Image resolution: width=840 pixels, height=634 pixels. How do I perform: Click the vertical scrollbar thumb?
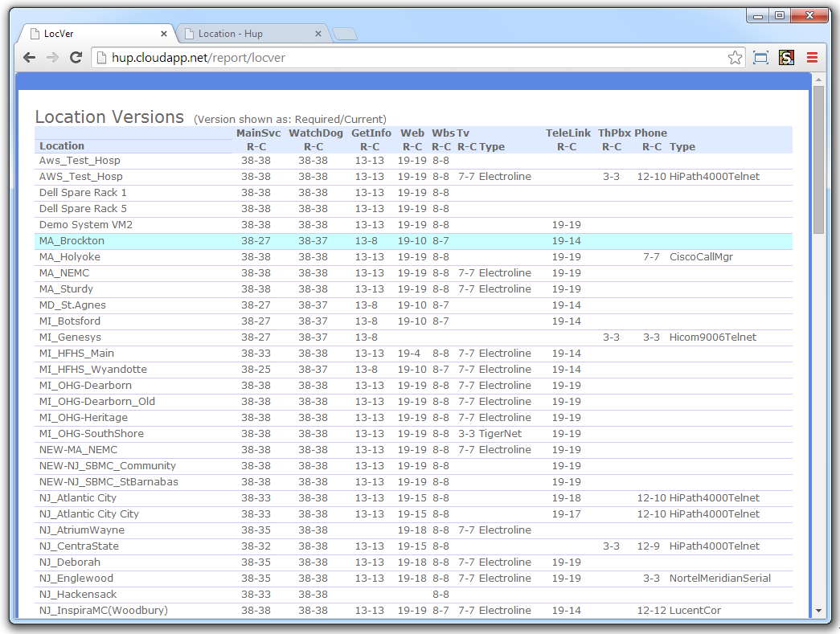[x=818, y=161]
